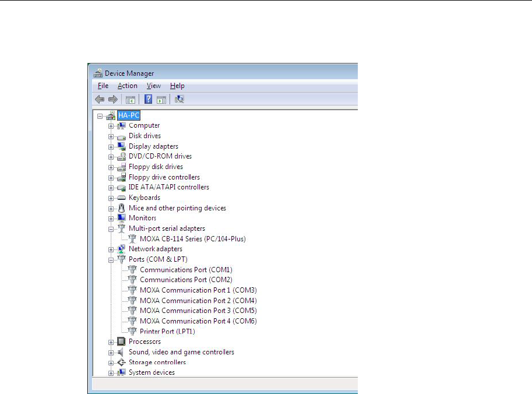Screen dimensions: 532x394
Task: Click the Monitors category icon
Action: point(121,218)
